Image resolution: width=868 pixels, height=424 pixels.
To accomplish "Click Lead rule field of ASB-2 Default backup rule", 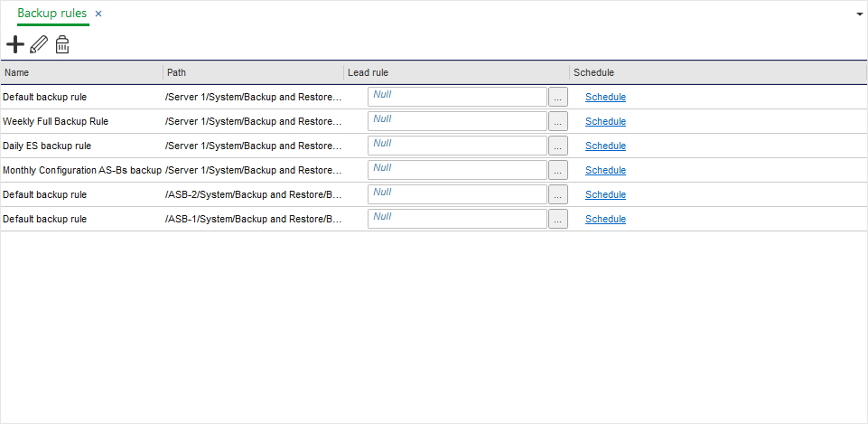I will pos(457,194).
